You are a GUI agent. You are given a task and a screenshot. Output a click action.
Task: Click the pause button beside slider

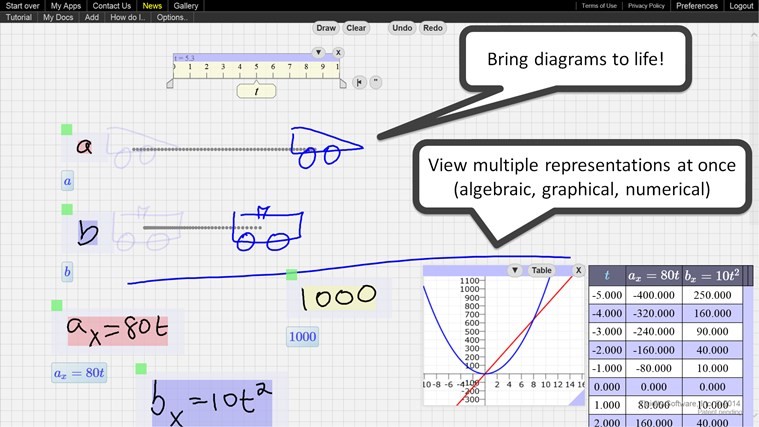376,82
